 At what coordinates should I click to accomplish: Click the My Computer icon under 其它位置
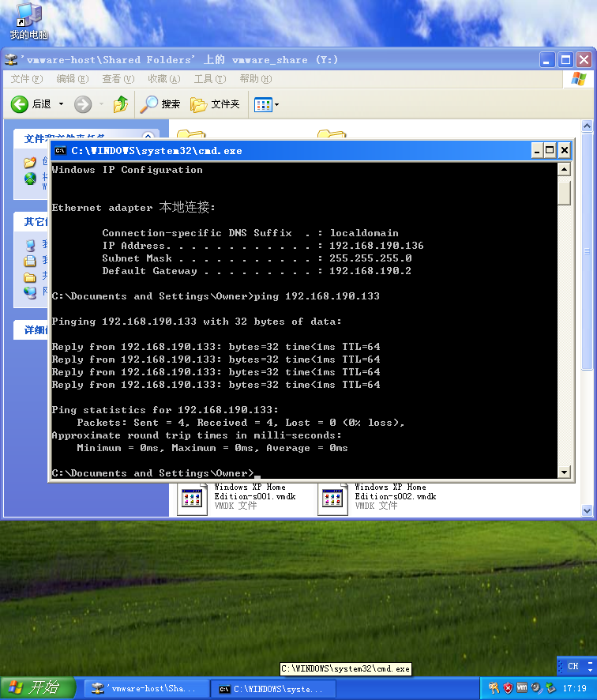coord(30,245)
